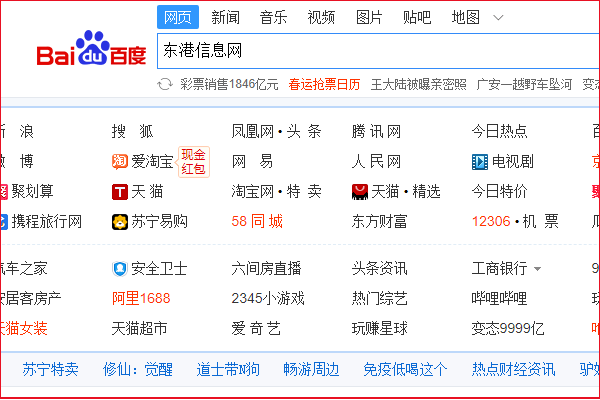600x400 pixels.
Task: Switch to the 新闻 tab
Action: coord(226,18)
